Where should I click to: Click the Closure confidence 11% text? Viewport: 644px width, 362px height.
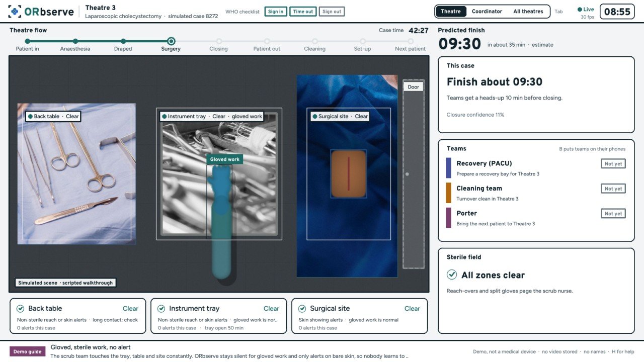(475, 115)
